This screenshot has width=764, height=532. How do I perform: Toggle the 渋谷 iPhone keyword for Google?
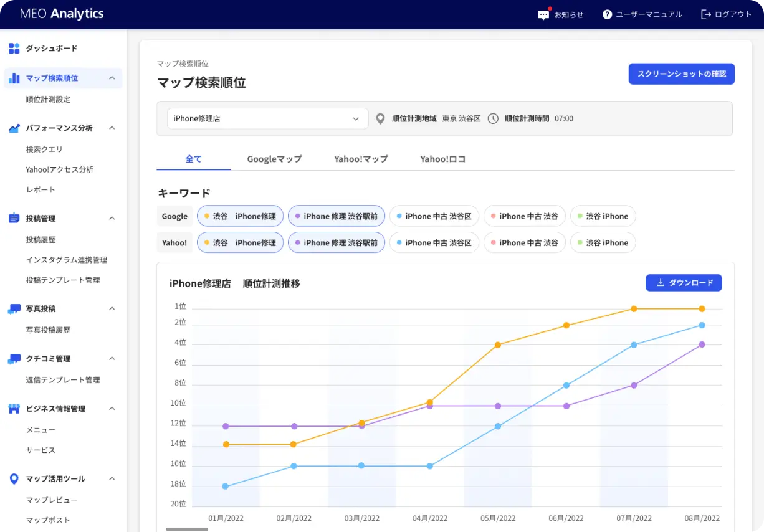(603, 216)
